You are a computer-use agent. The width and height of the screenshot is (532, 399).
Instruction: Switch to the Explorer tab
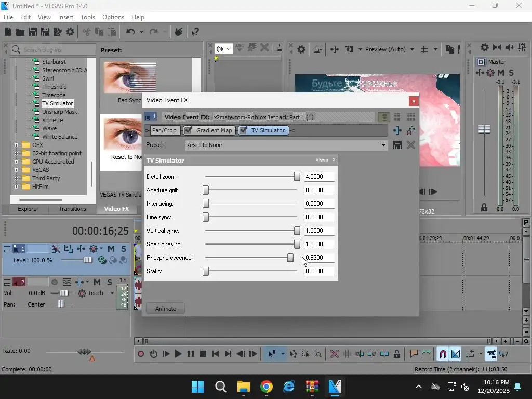point(28,209)
